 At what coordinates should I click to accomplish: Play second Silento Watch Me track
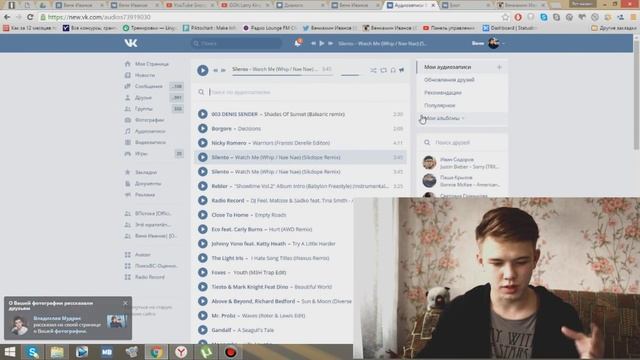pyautogui.click(x=202, y=172)
